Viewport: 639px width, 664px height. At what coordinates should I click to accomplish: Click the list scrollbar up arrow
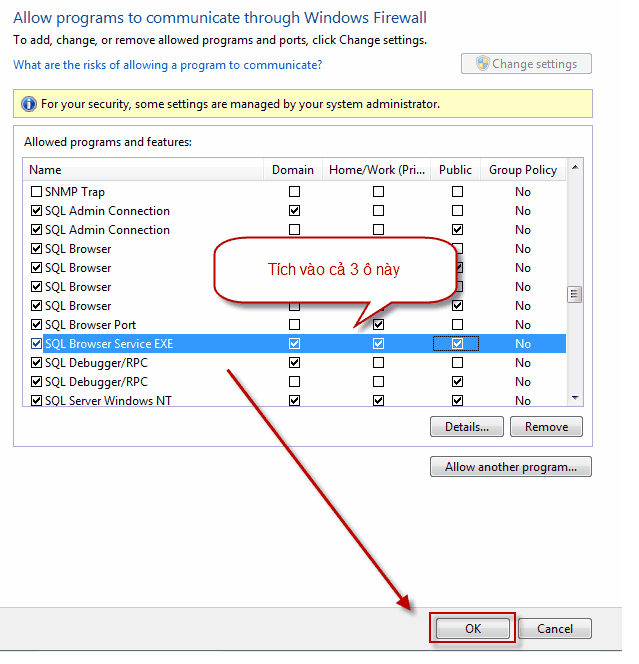575,167
